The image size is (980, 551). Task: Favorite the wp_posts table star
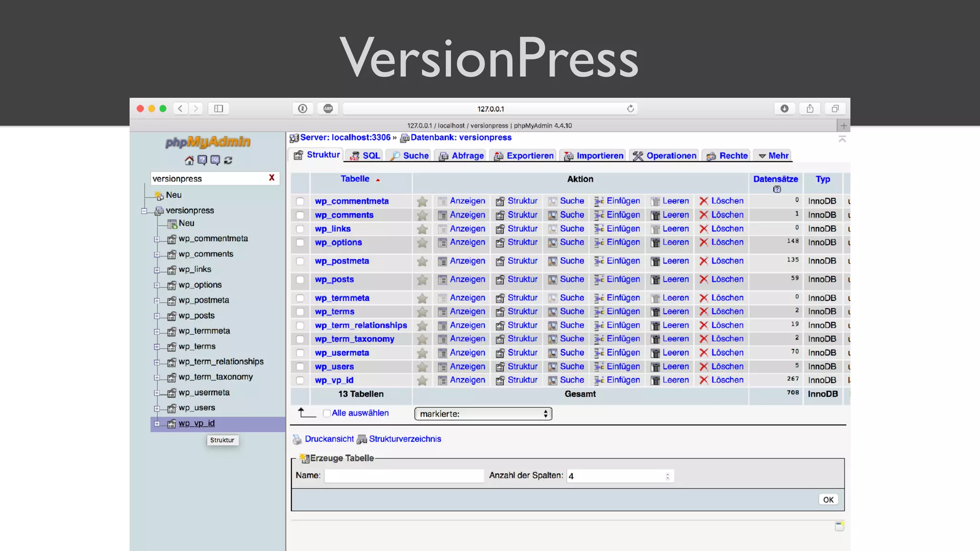point(422,280)
